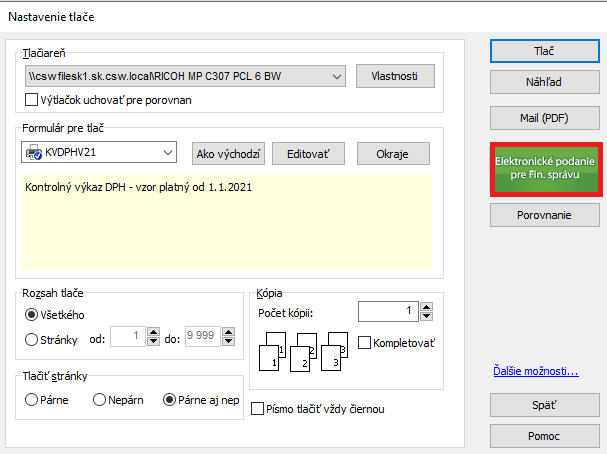This screenshot has height=454, width=607.
Task: Select the Všetkého radio button
Action: tap(31, 315)
